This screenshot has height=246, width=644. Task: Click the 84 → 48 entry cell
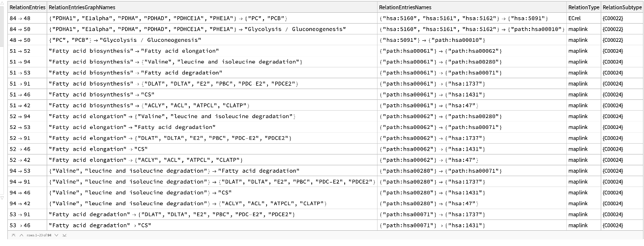coord(20,18)
